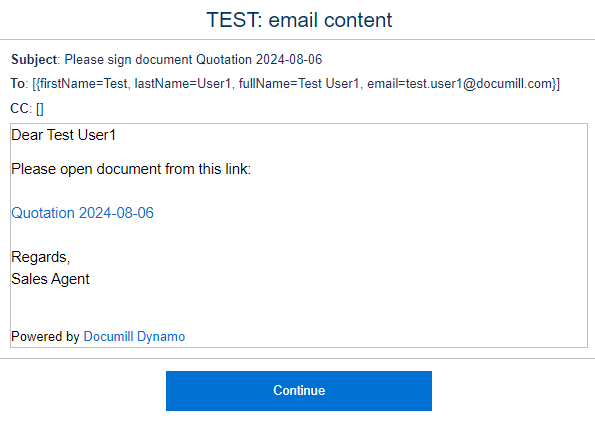Click the Powered by text
The height and width of the screenshot is (421, 595).
[x=45, y=336]
